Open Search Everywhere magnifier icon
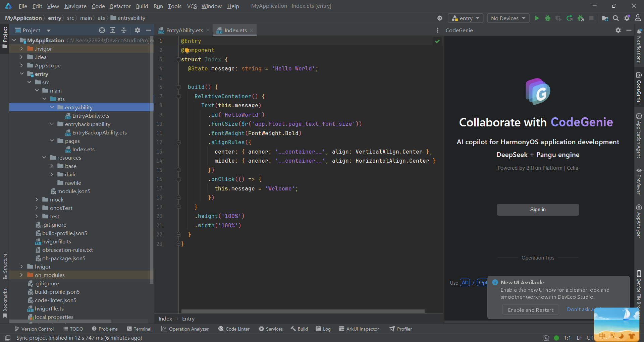Screen dimensions: 644x342 click(616, 18)
